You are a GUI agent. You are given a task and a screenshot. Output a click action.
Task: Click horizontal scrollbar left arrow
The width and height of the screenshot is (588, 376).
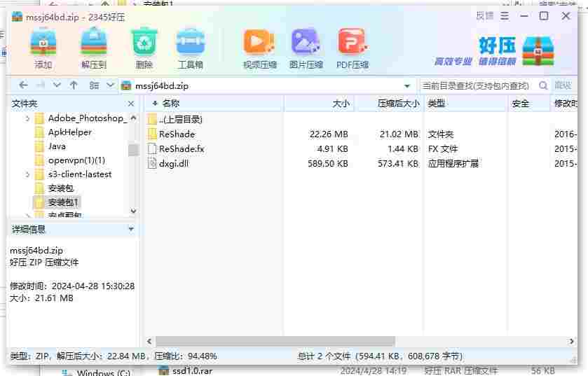tap(149, 341)
